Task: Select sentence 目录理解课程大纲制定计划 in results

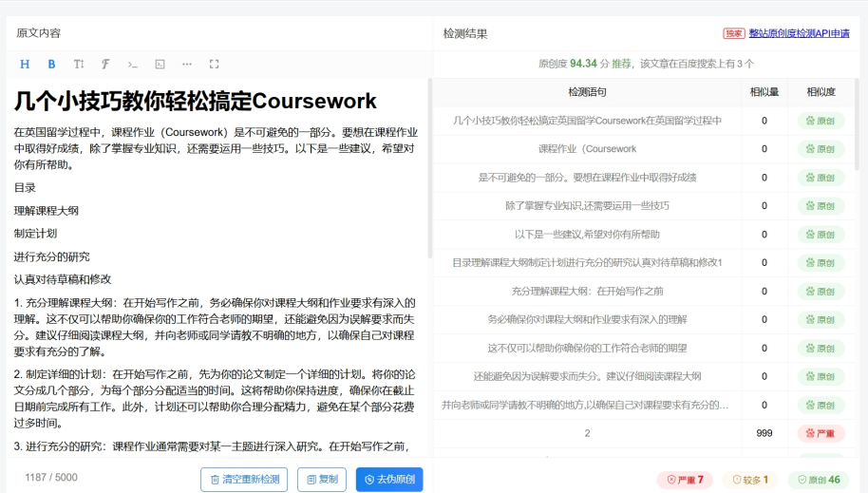Action: click(x=587, y=262)
